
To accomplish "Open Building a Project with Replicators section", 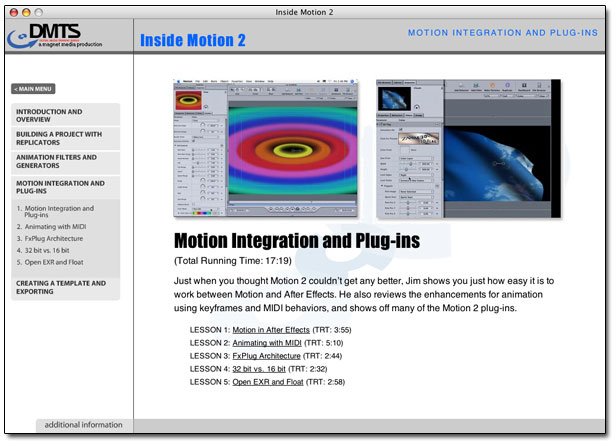I will (66, 138).
